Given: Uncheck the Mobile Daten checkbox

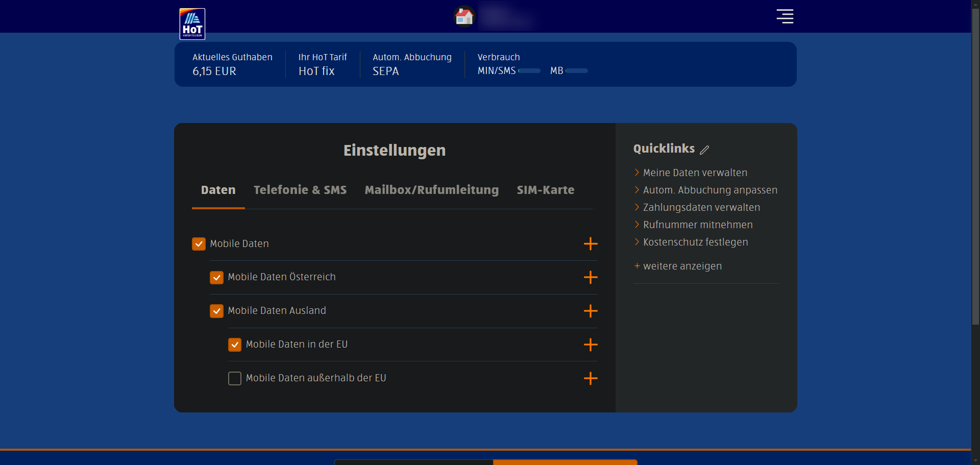Looking at the screenshot, I should pos(199,244).
